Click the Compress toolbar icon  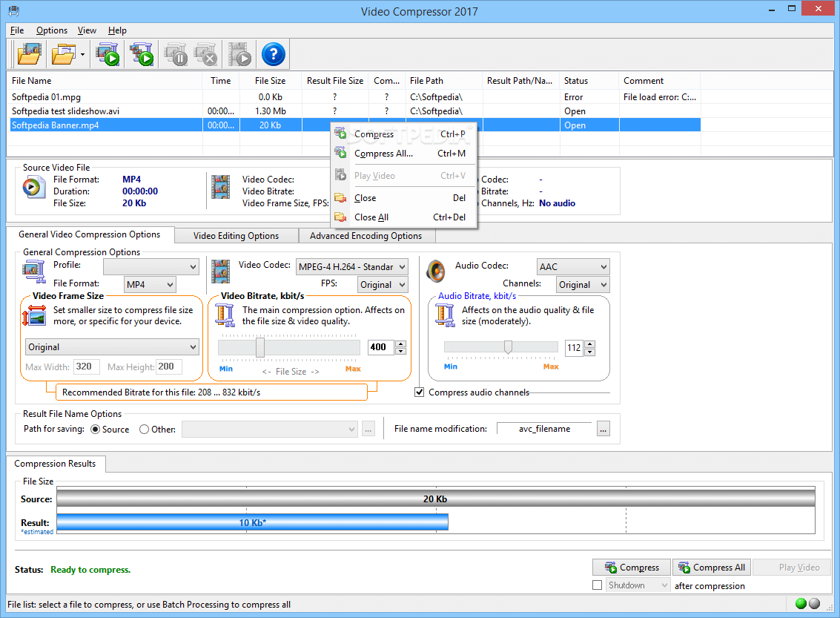(x=108, y=54)
